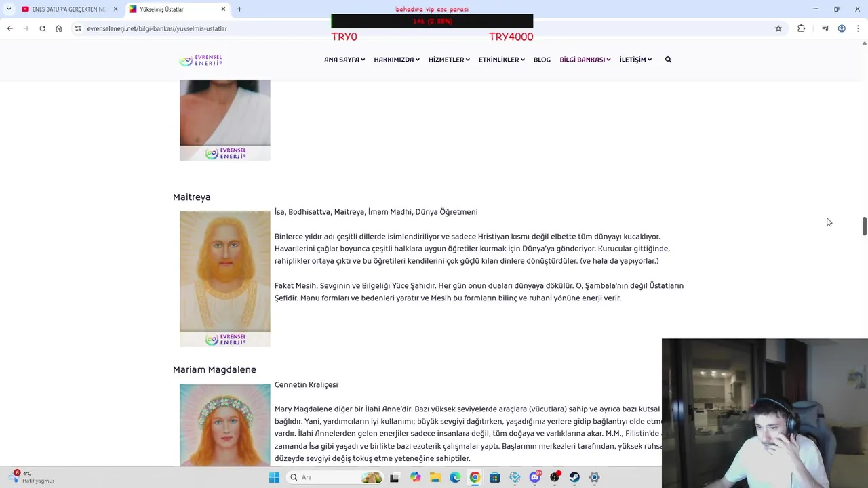The image size is (868, 488).
Task: Click the Mariam Magdalene portrait image
Action: click(224, 425)
